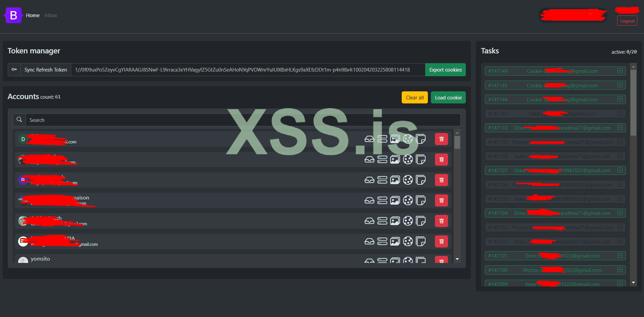Toggle the checkbox on task #147110
The height and width of the screenshot is (317, 644).
620,128
